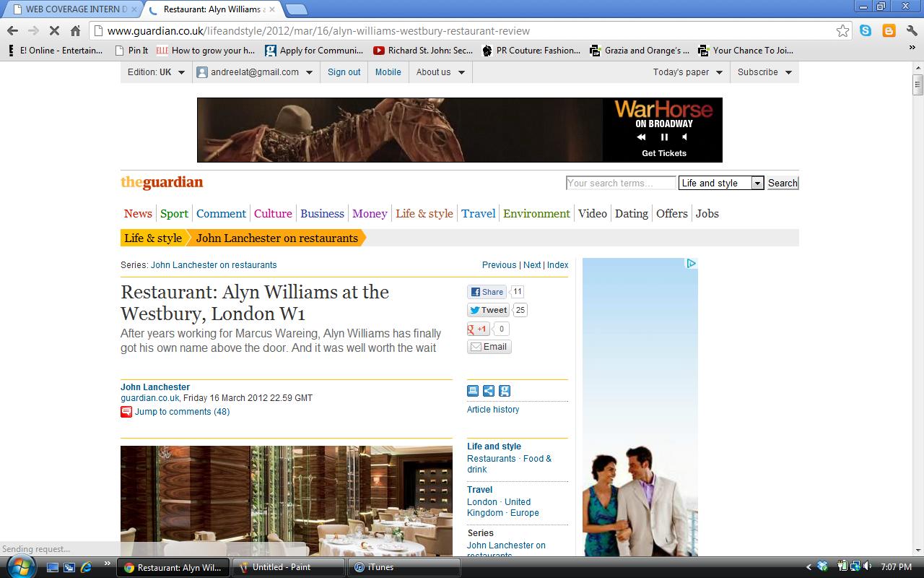Open the Chrome wrench settings menu
This screenshot has height=578, width=924.
pos(912,31)
